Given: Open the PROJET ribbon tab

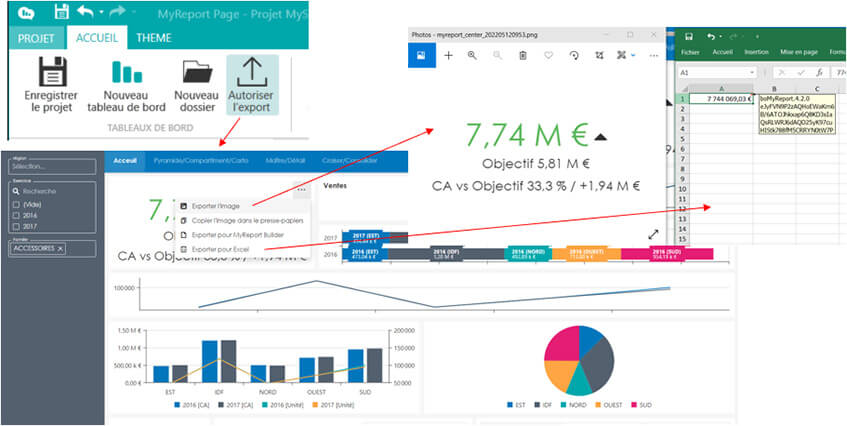Looking at the screenshot, I should [x=36, y=38].
